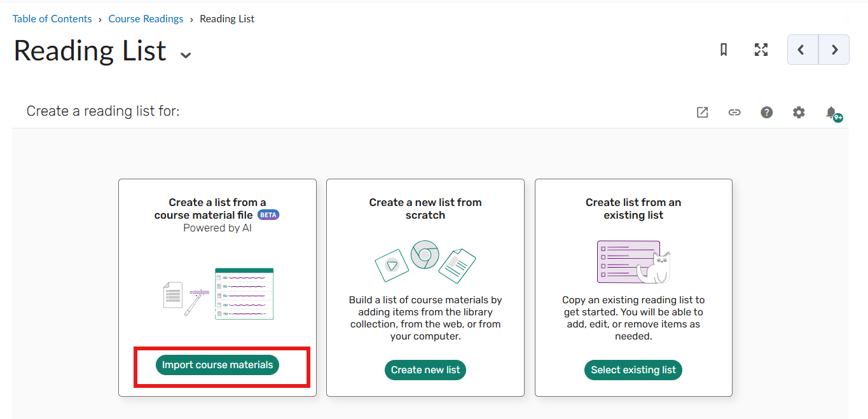This screenshot has height=419, width=868.
Task: Click the Reading List breadcrumb text
Action: click(227, 19)
